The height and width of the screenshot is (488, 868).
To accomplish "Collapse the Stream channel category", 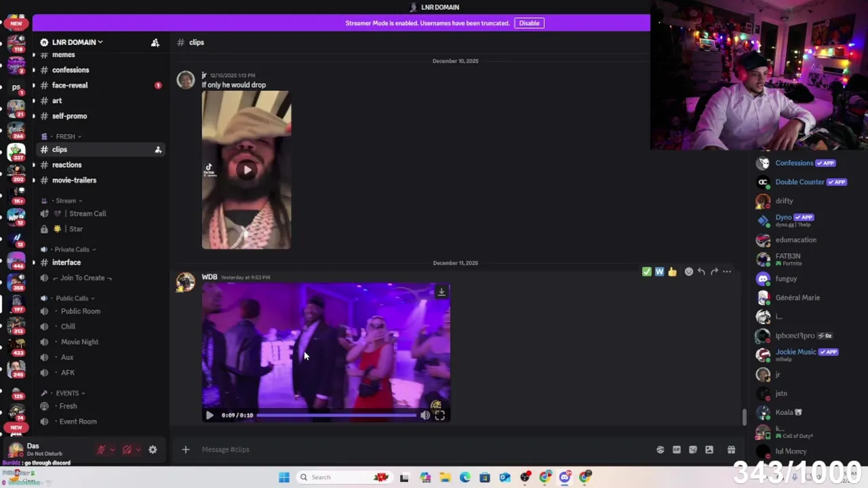I will click(x=66, y=201).
